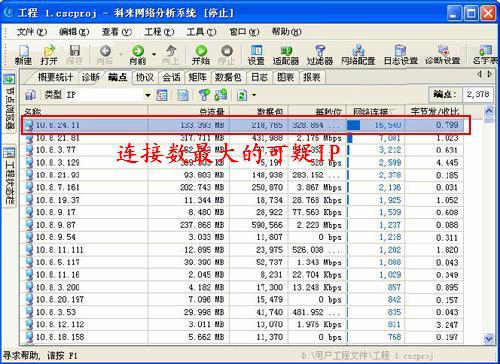This screenshot has height=364, width=500.
Task: Switch to the 数据包 tab
Action: point(228,78)
